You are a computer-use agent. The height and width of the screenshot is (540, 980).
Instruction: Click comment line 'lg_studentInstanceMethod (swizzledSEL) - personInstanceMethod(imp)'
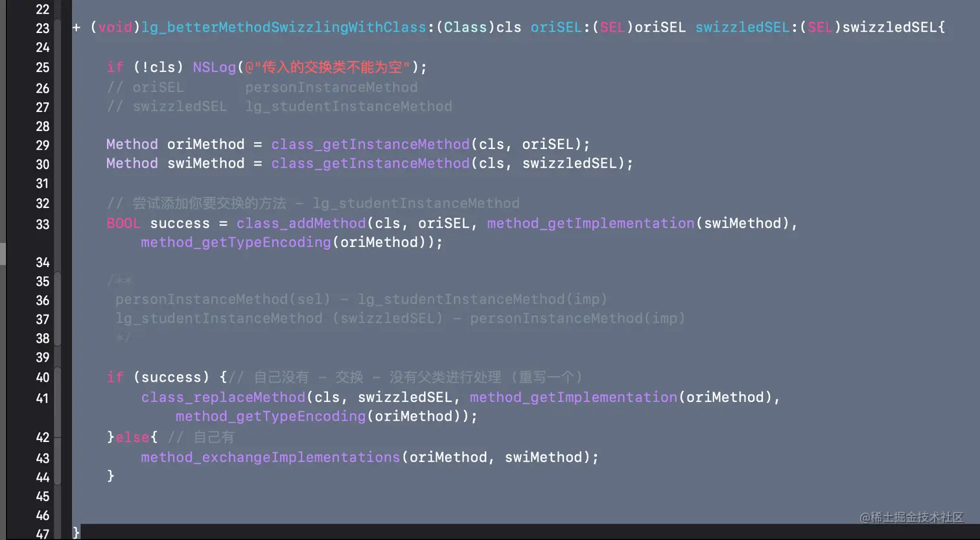tap(400, 318)
